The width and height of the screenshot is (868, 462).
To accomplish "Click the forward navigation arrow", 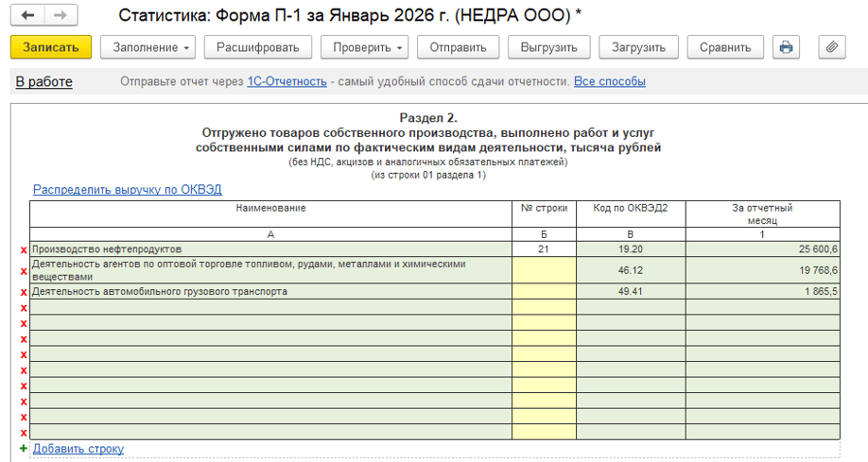I will click(61, 16).
